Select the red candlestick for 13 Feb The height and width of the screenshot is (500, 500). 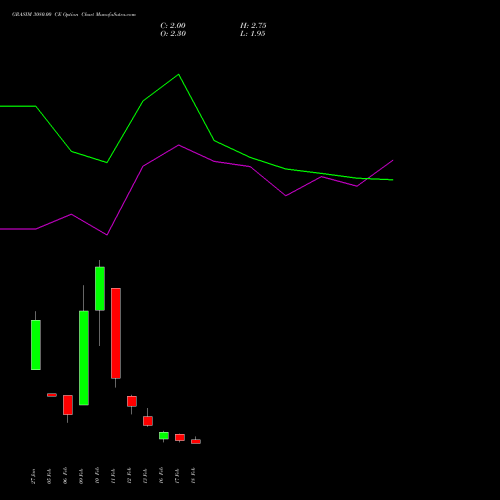148,421
